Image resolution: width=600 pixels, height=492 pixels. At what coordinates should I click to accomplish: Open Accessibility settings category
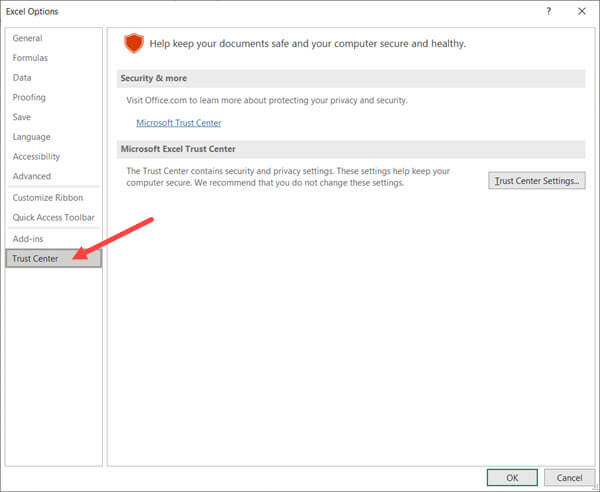tap(37, 157)
